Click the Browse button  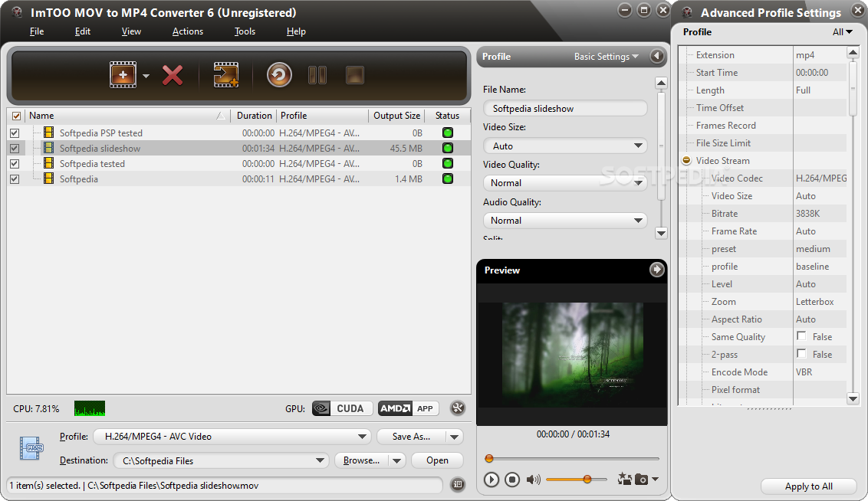click(361, 460)
